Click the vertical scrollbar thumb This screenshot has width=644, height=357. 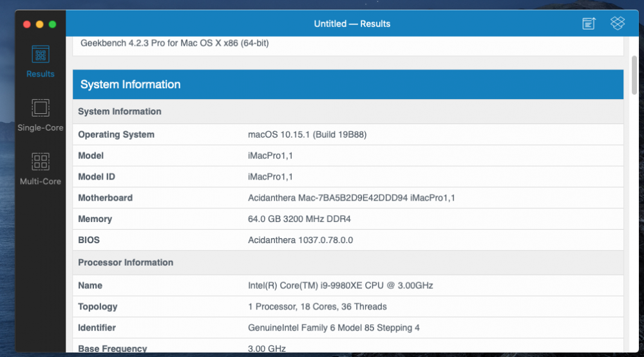tap(634, 75)
